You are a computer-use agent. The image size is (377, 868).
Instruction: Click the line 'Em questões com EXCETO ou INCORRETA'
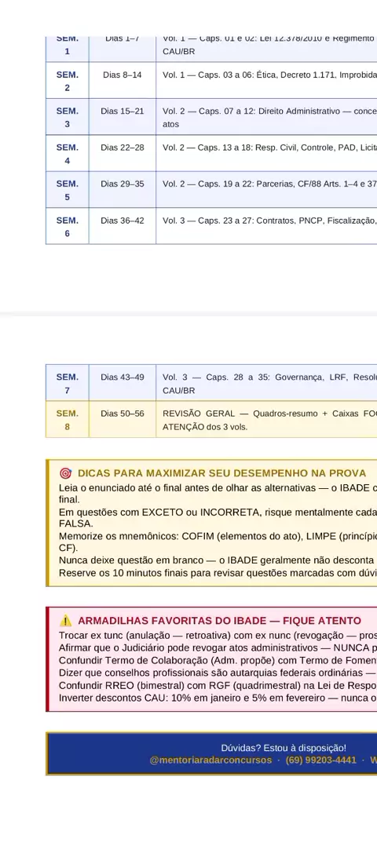pyautogui.click(x=218, y=518)
